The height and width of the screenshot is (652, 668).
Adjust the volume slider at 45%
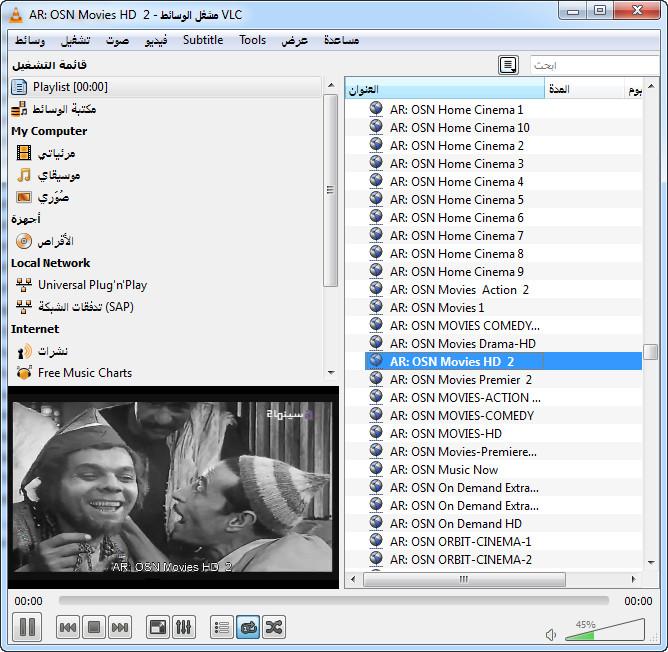click(x=605, y=631)
